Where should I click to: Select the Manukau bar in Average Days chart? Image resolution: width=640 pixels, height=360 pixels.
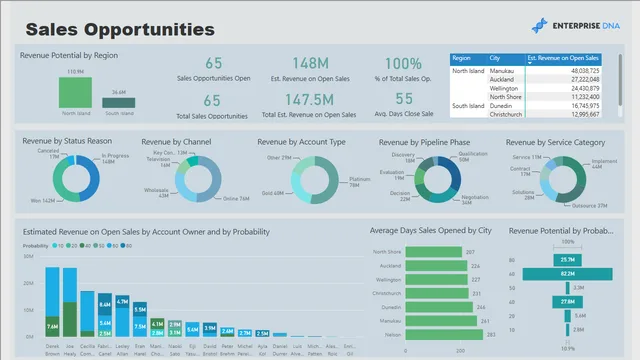[x=441, y=321]
